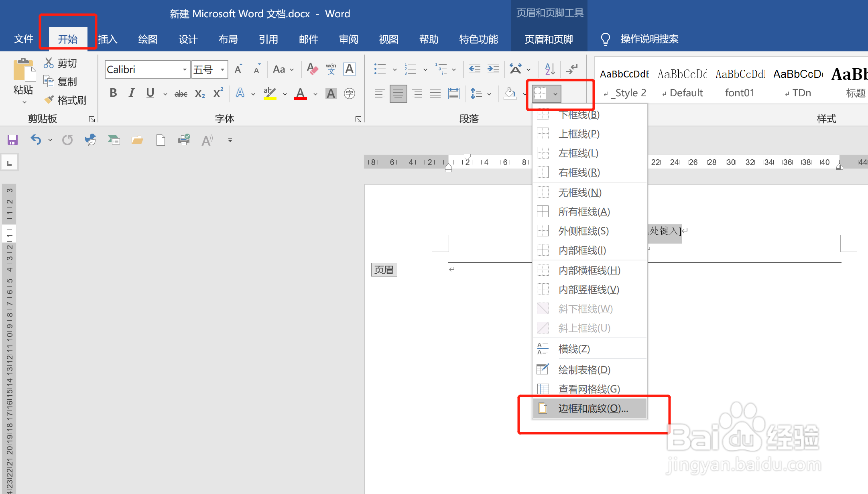This screenshot has height=494, width=868.
Task: Create a new blank document icon
Action: coord(161,140)
